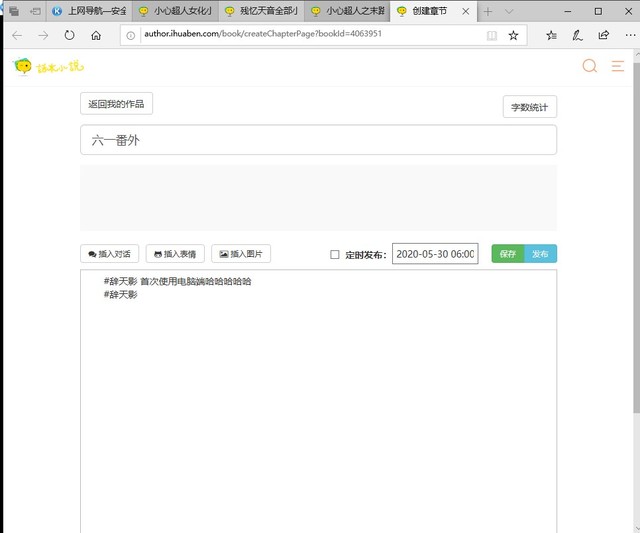
Task: Open reading view book icon in address bar
Action: [x=491, y=35]
